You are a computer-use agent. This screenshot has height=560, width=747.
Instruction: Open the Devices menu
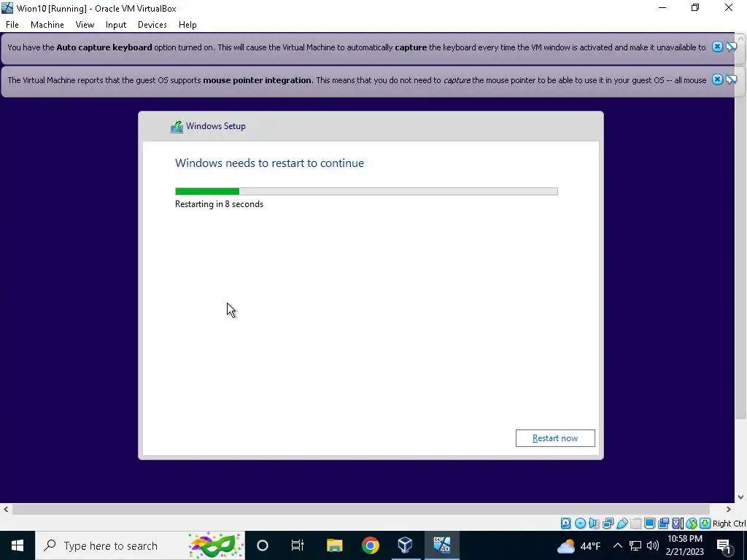152,25
